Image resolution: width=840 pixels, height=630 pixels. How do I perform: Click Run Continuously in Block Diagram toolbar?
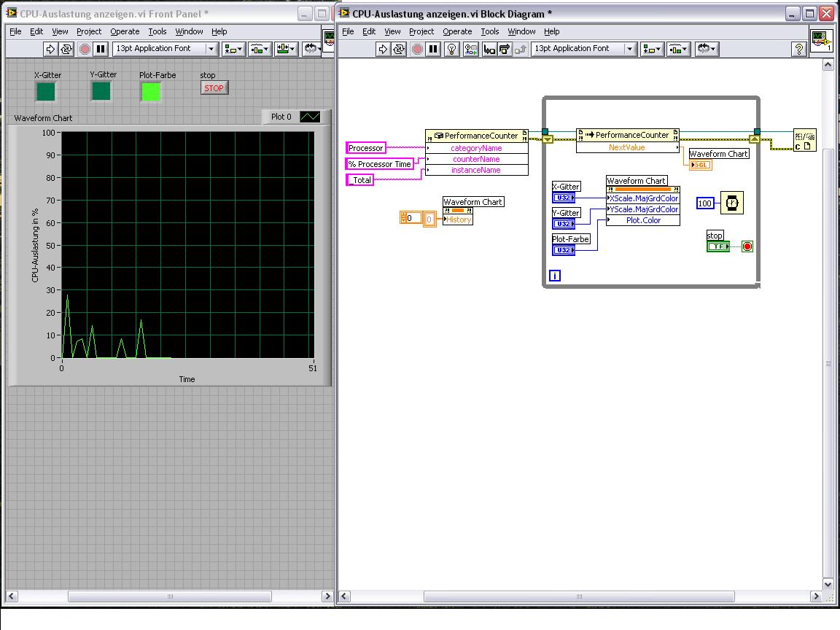[400, 49]
